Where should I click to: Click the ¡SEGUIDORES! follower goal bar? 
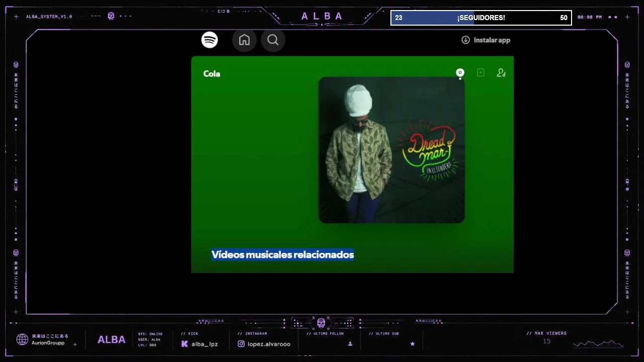(481, 18)
